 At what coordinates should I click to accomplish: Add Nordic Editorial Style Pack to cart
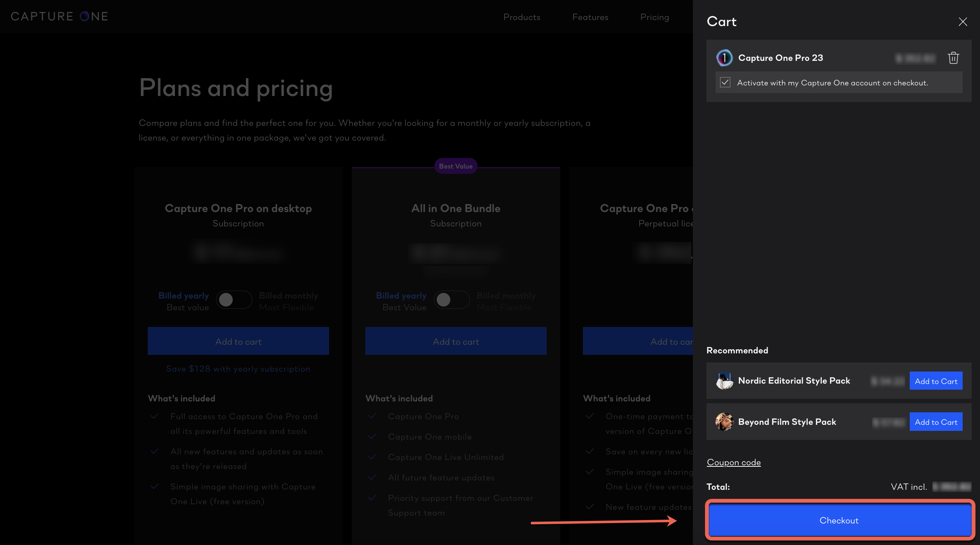pos(935,381)
